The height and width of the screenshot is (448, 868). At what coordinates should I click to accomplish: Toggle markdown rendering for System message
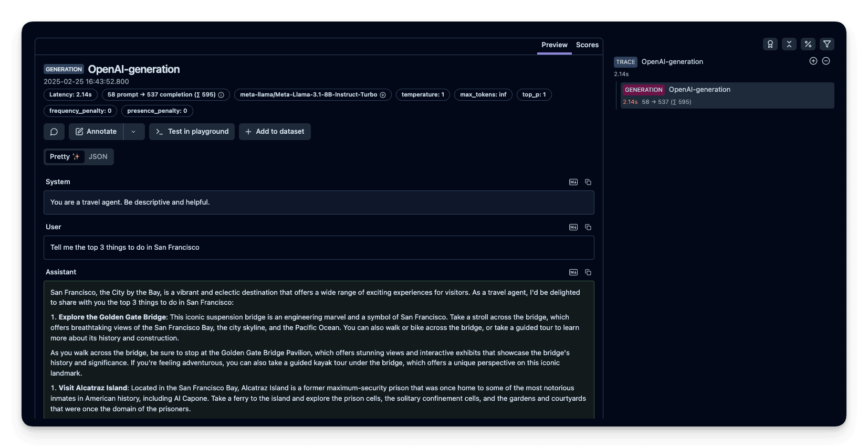573,182
